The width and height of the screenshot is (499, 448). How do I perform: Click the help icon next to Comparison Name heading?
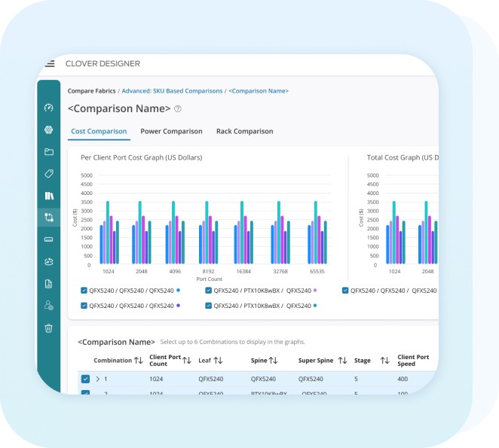pyautogui.click(x=178, y=108)
